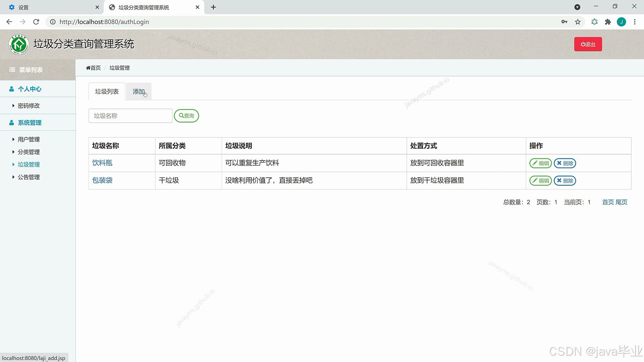
Task: Click the tab search dropdown icon
Action: (x=577, y=7)
